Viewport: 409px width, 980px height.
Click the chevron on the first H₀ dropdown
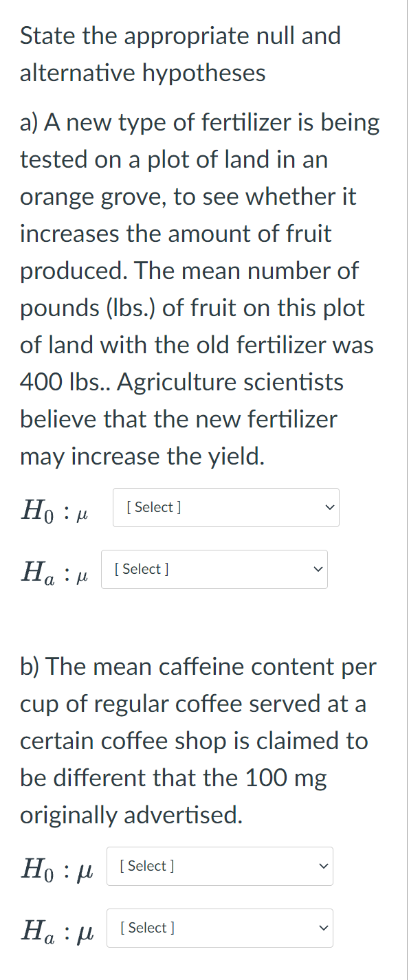[329, 507]
